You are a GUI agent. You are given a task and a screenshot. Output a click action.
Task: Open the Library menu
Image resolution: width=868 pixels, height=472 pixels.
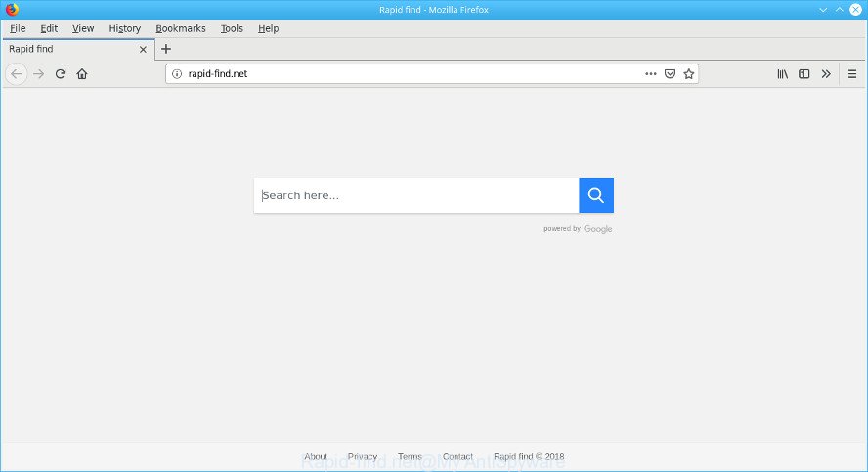pos(782,74)
